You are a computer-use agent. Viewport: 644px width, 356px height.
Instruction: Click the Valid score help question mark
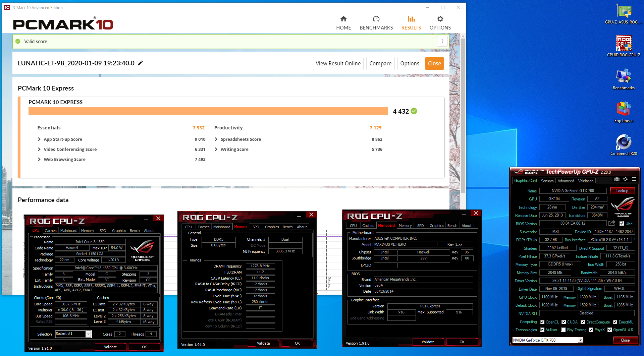442,41
